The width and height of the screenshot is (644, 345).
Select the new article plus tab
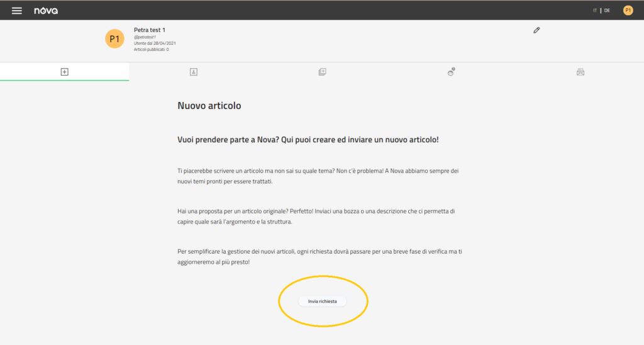65,72
